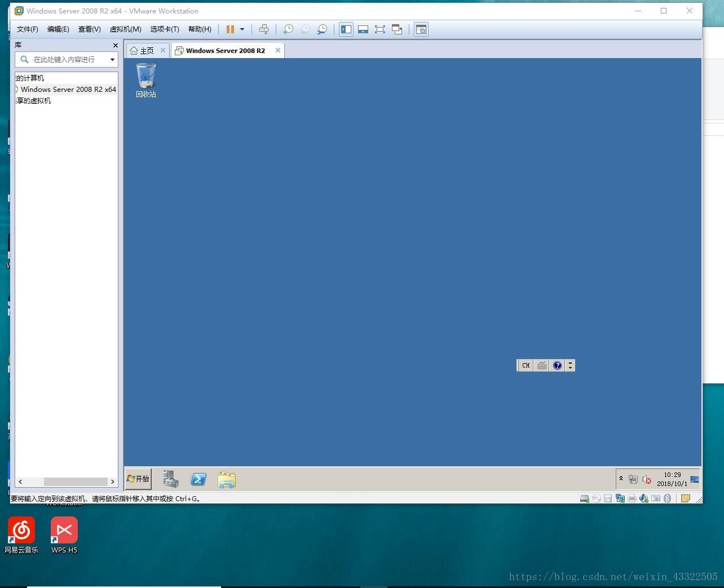This screenshot has width=724, height=588.
Task: Click the sound card status icon
Action: 644,498
